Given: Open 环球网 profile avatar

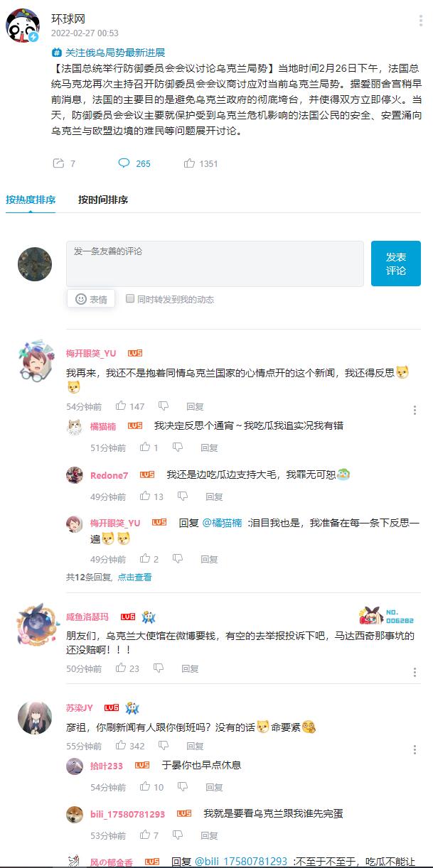Looking at the screenshot, I should click(23, 26).
